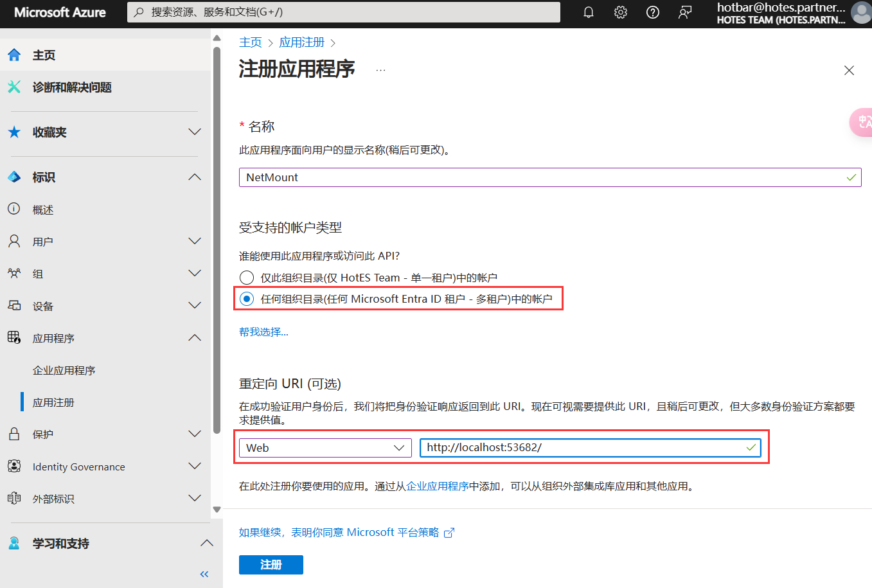
Task: Click the home house icon
Action: [x=14, y=55]
